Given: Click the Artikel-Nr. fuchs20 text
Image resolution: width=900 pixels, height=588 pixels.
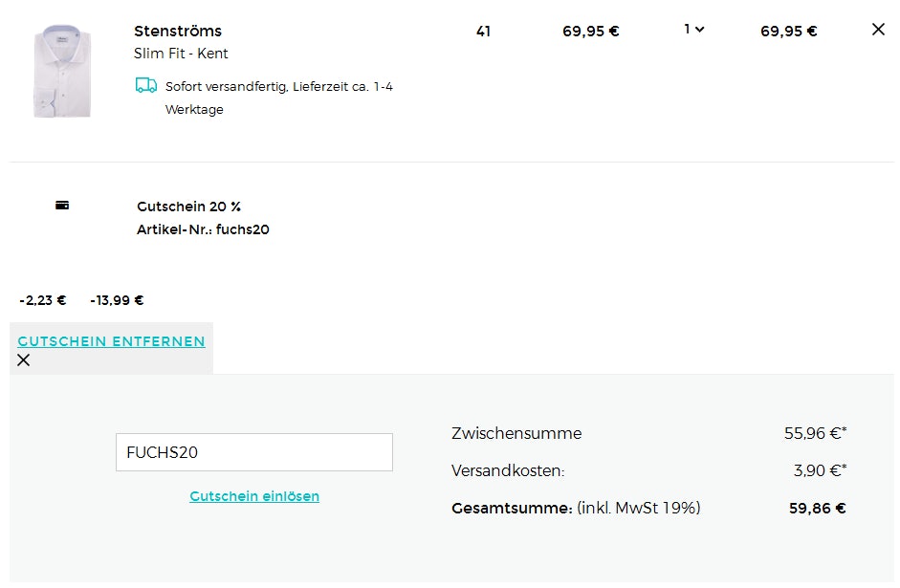Looking at the screenshot, I should coord(203,229).
